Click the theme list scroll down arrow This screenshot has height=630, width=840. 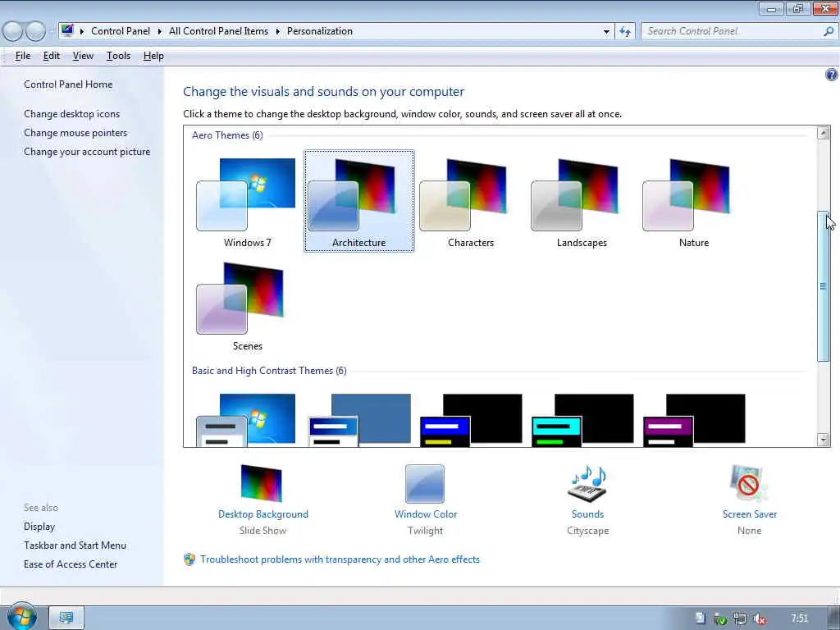coord(824,440)
